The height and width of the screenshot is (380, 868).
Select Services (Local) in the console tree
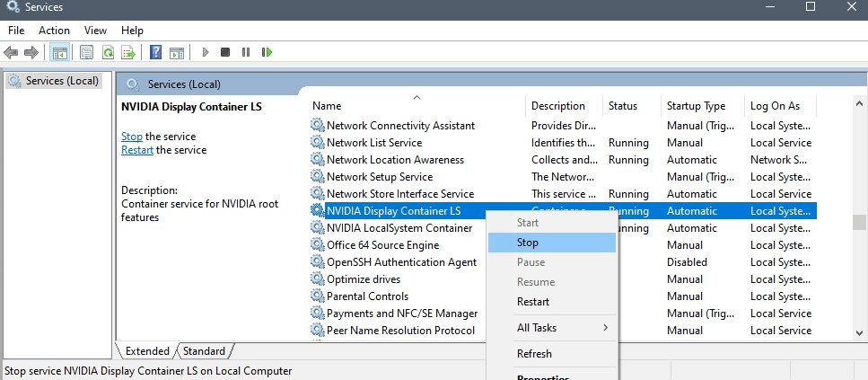pos(53,81)
